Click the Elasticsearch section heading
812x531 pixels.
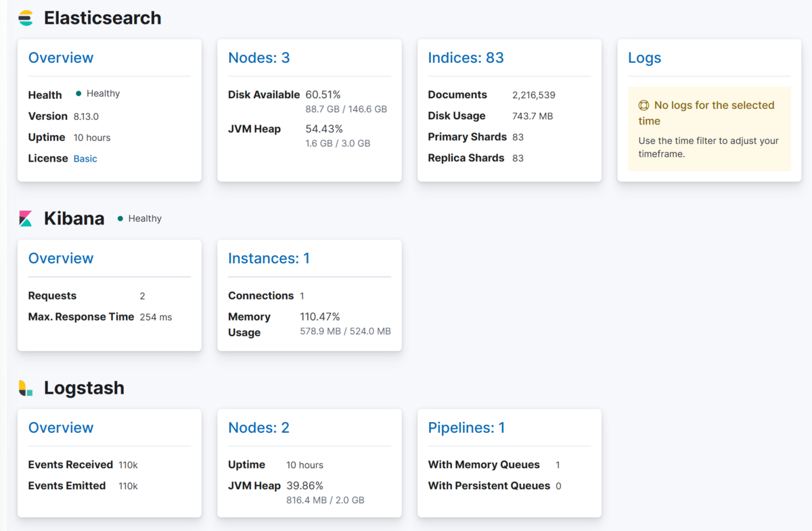103,18
